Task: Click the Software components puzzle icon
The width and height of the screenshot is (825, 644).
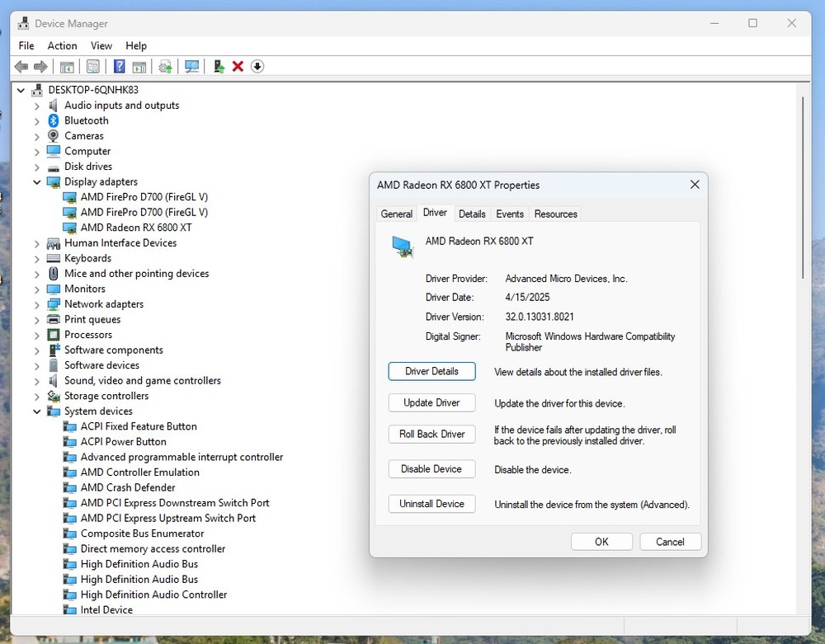Action: point(54,350)
